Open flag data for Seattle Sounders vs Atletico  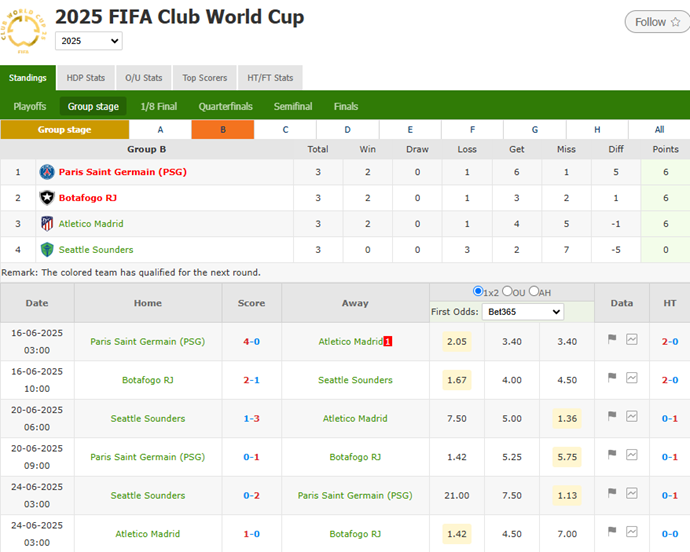[612, 416]
